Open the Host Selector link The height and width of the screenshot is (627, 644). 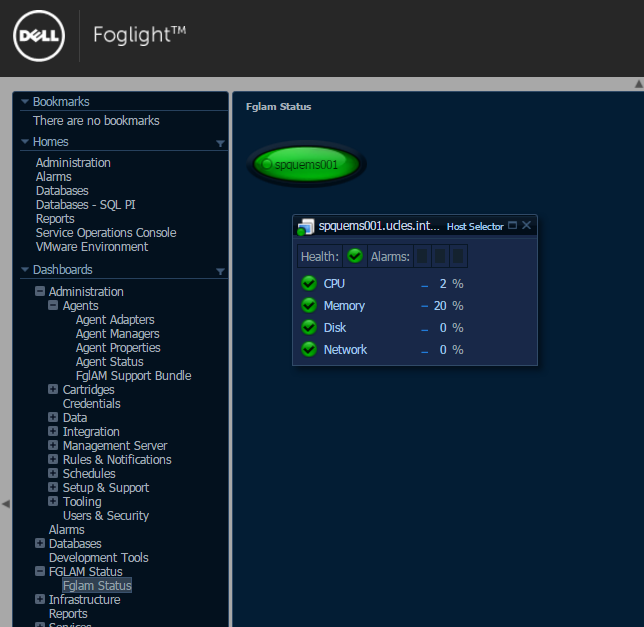pos(475,226)
